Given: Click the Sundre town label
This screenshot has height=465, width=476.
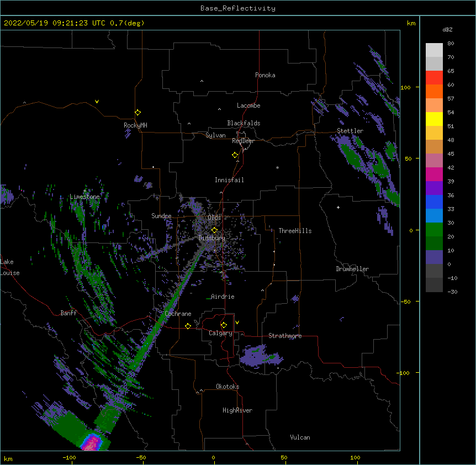Looking at the screenshot, I should coord(161,216).
